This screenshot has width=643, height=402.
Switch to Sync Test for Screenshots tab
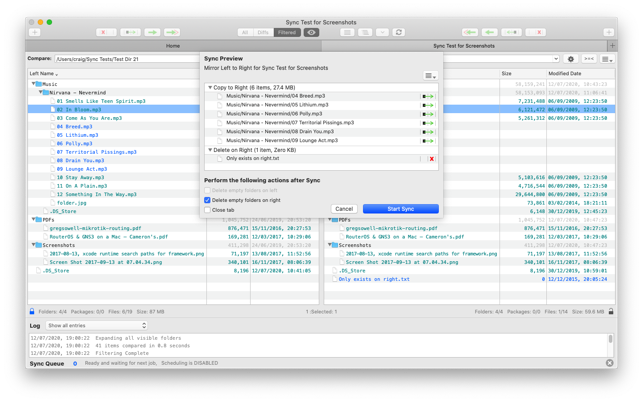coord(464,46)
